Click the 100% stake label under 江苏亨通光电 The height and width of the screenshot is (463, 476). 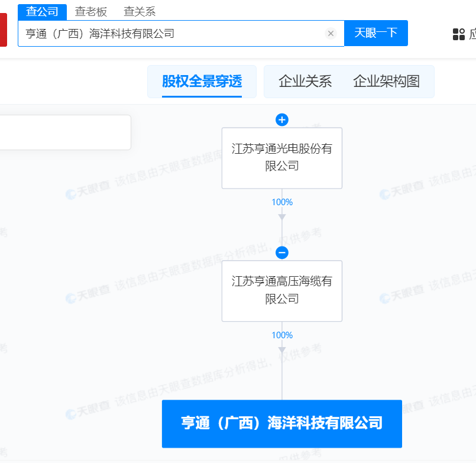pos(282,202)
